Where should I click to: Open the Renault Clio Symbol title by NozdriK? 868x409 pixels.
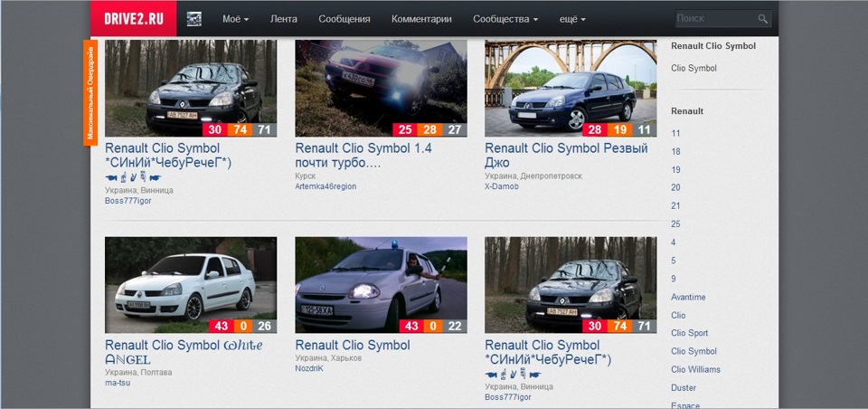pos(353,346)
